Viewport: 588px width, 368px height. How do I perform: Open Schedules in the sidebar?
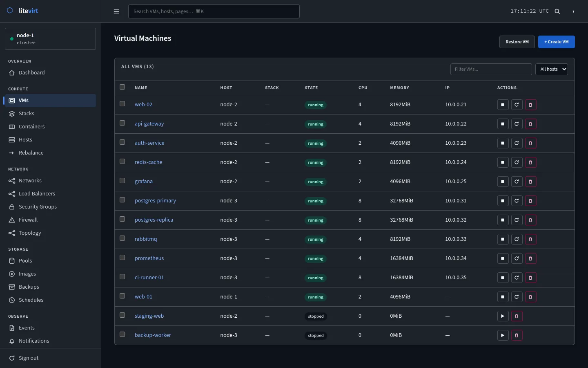tap(49, 300)
